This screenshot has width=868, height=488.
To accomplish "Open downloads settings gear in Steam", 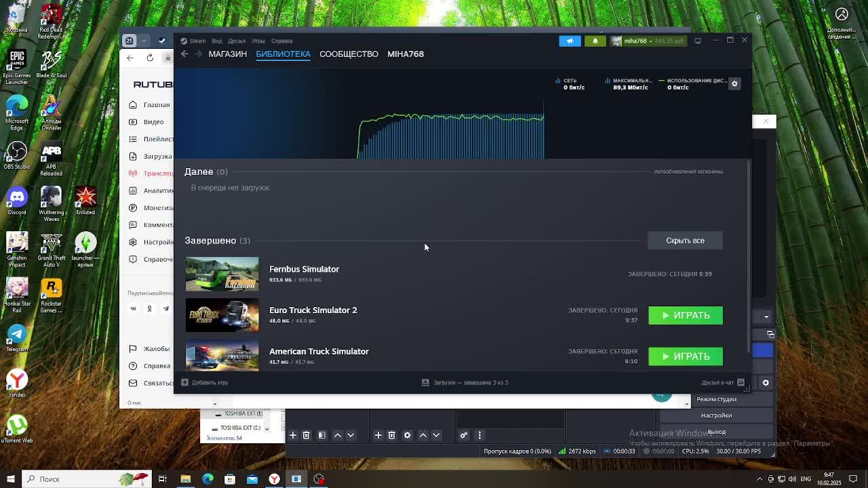I will pyautogui.click(x=734, y=83).
